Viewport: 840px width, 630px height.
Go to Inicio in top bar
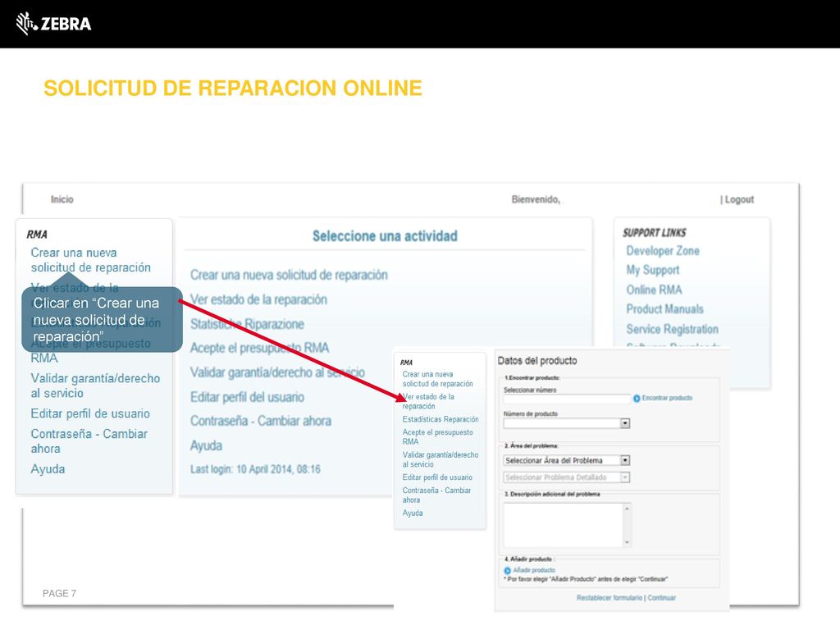click(x=62, y=199)
